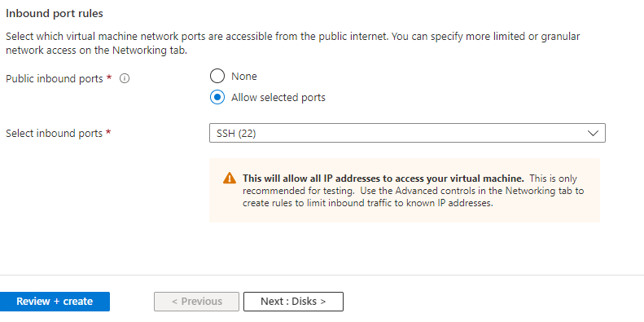Click the info icon beside Public inbound ports
The width and height of the screenshot is (644, 322).
[125, 78]
